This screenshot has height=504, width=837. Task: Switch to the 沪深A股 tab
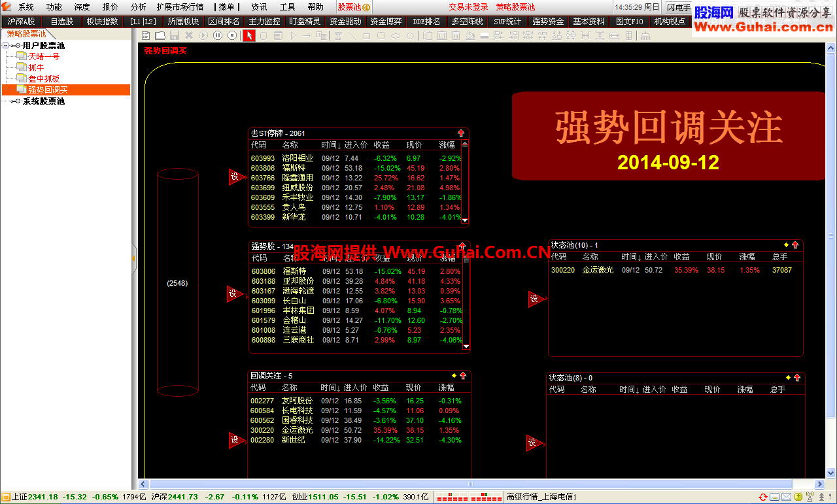click(x=22, y=22)
